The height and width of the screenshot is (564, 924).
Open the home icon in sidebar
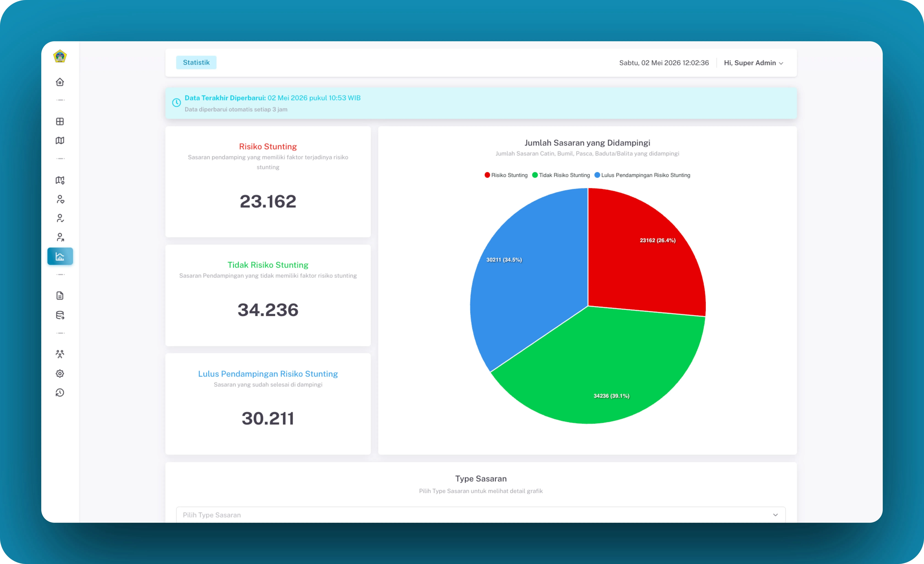click(x=60, y=82)
